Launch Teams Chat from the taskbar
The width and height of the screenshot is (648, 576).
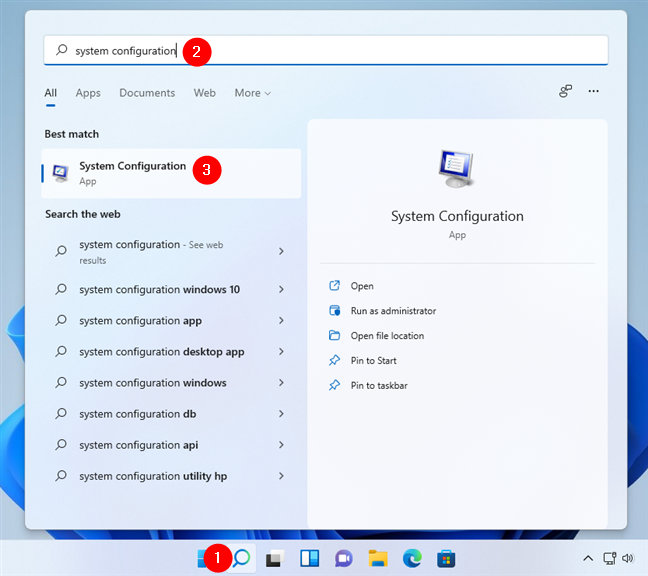[x=344, y=559]
